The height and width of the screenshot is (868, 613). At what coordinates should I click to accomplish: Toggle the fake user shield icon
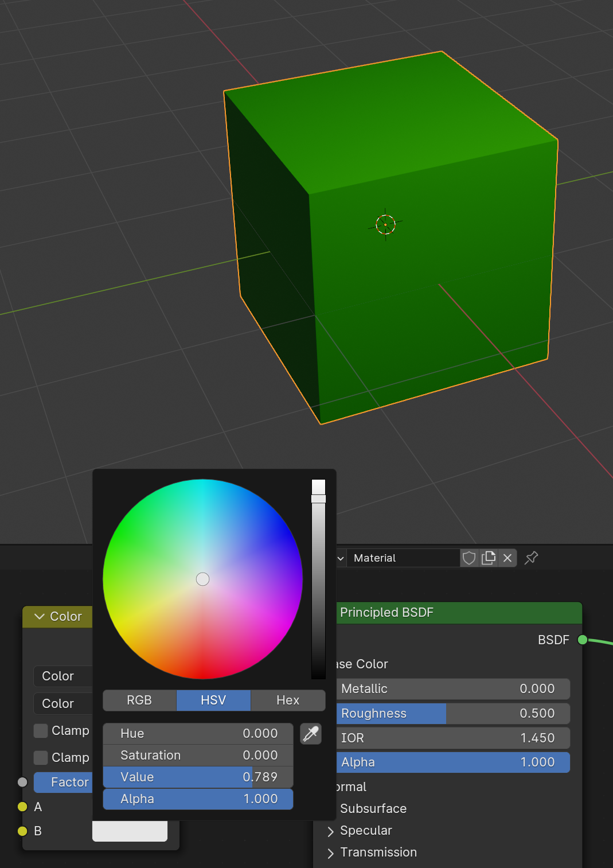tap(469, 558)
